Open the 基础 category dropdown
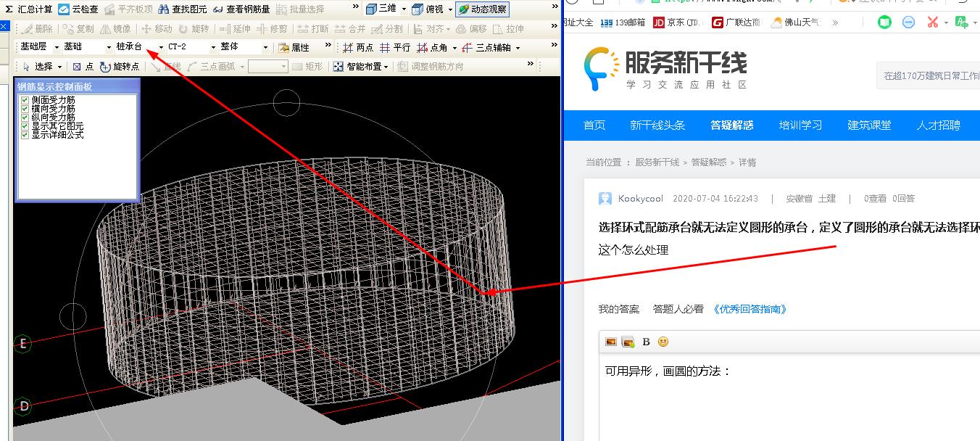Screen dimensions: 980x441 coord(88,47)
